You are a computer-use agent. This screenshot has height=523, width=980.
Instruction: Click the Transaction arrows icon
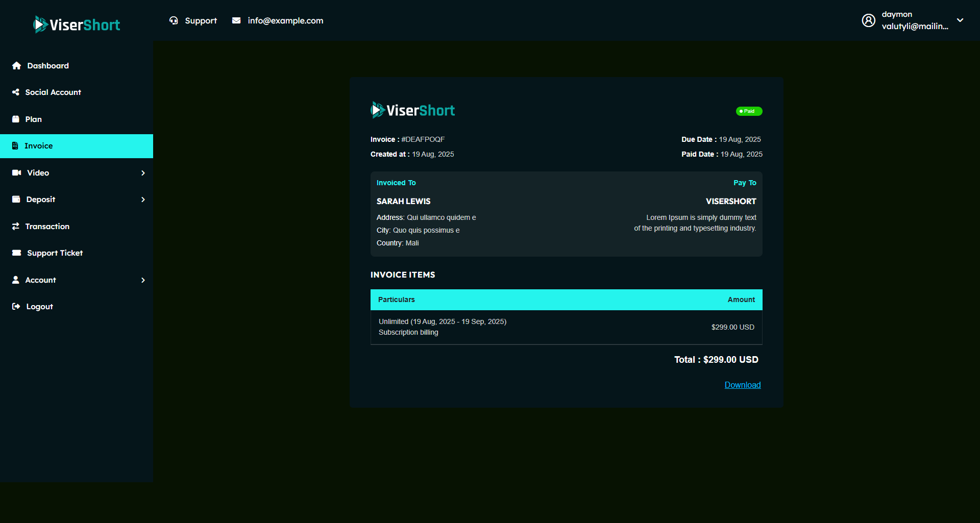coord(16,227)
